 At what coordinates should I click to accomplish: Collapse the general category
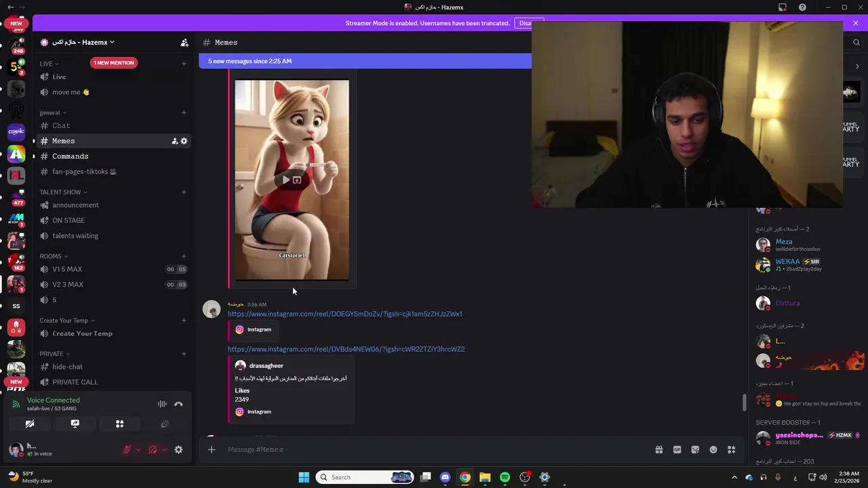pyautogui.click(x=53, y=113)
